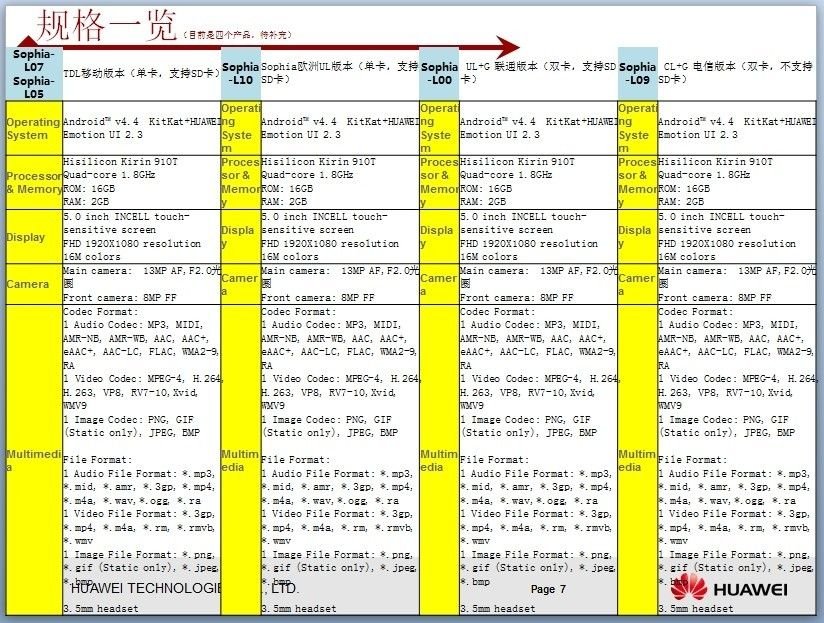
Task: Click the Processor & Memory label in Sophia-L10 column
Action: pos(241,182)
